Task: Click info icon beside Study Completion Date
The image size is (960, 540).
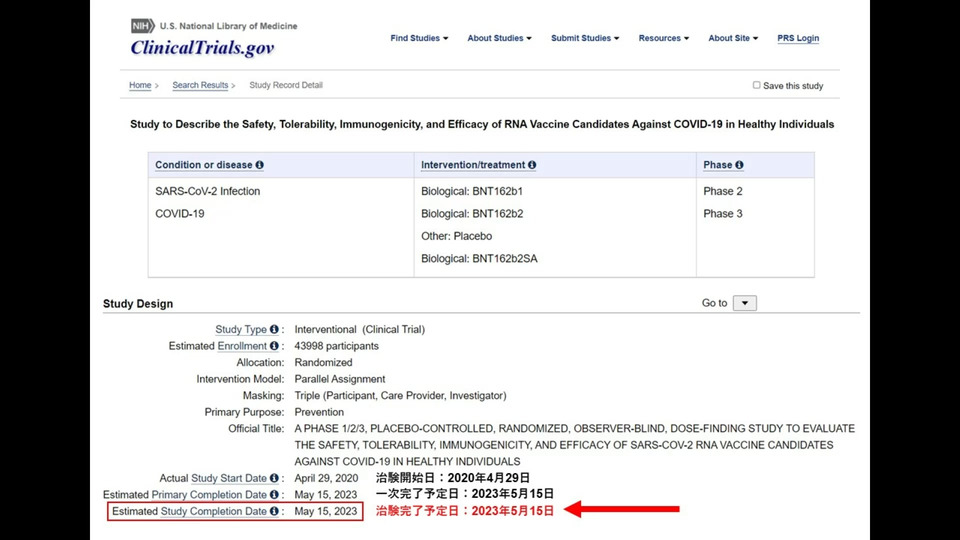Action: [x=274, y=511]
